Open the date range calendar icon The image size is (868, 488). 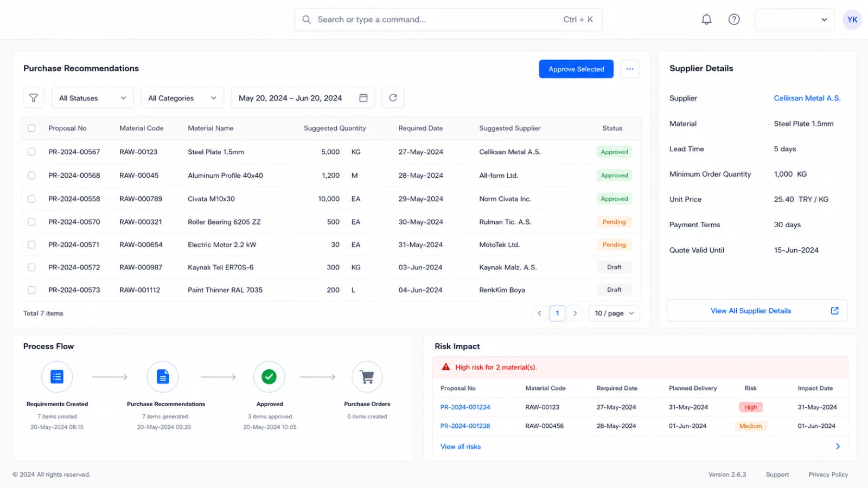click(363, 98)
